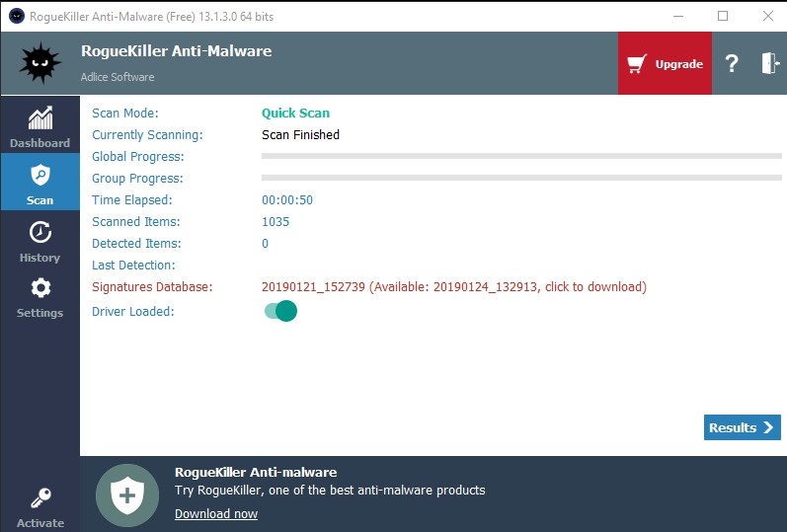The image size is (787, 532).
Task: Toggle the Driver Loaded switch
Action: tap(280, 311)
